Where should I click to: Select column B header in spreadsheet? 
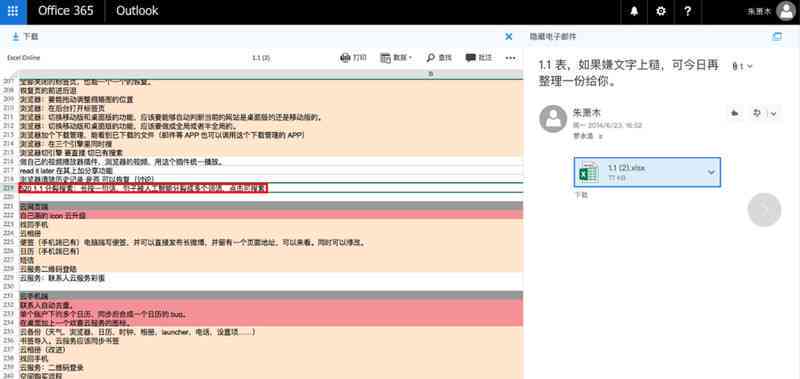click(x=430, y=74)
